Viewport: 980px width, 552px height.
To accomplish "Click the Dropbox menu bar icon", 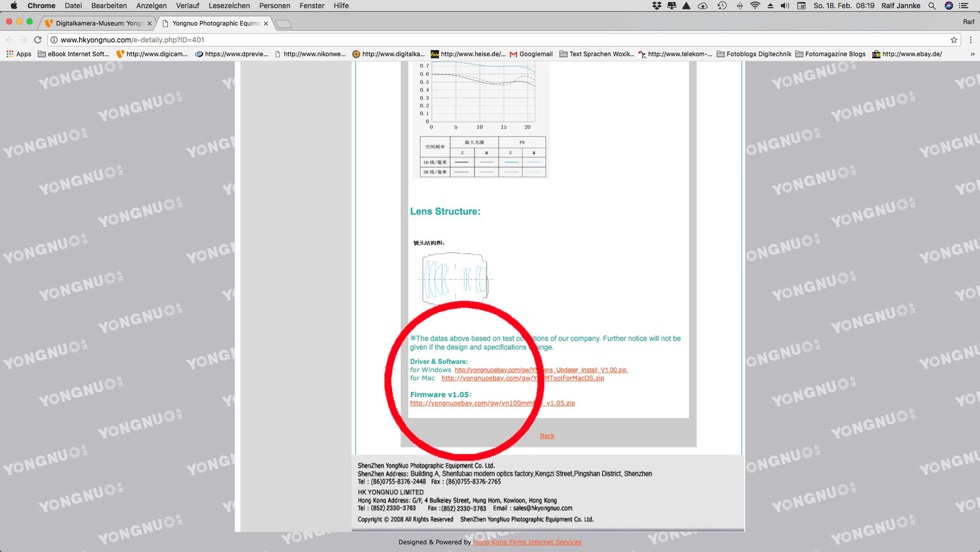I will [x=657, y=5].
